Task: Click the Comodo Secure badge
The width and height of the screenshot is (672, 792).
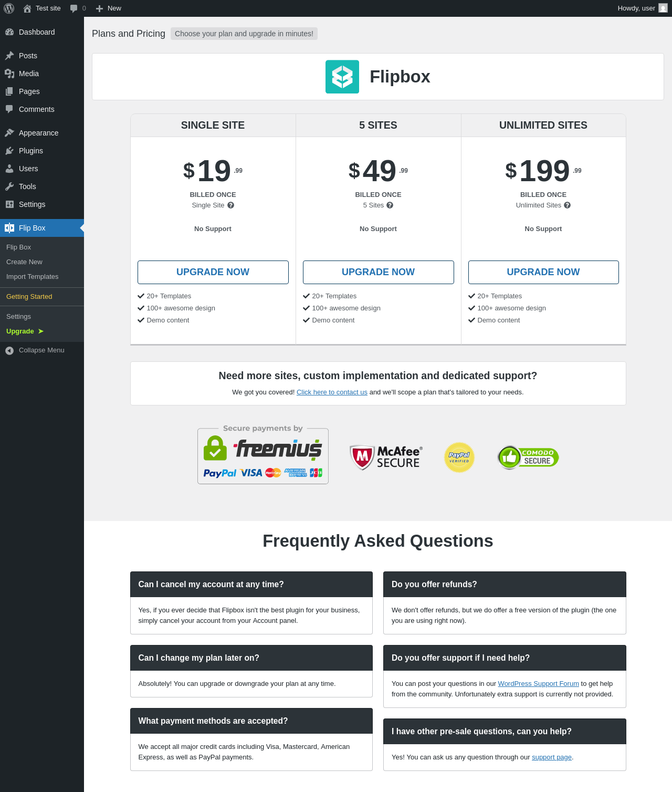Action: 528,457
